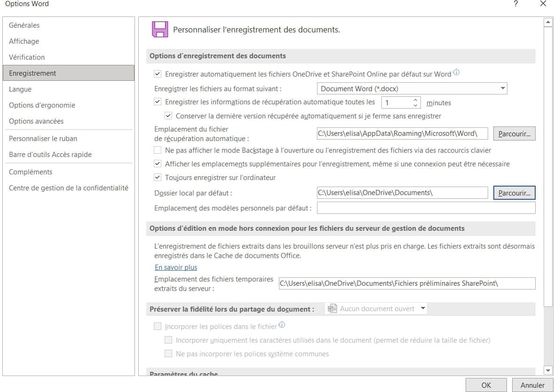Click the info icon beside OneDrive autosave option
The height and width of the screenshot is (392, 554).
pos(456,73)
